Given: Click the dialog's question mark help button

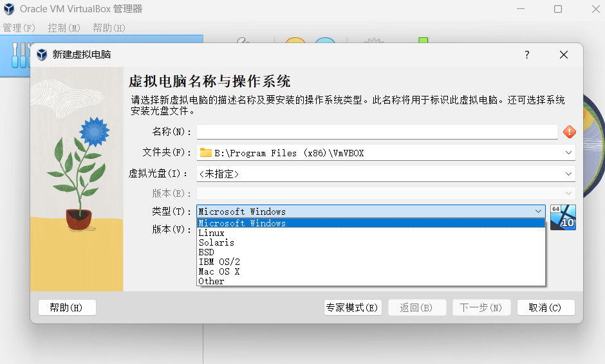Looking at the screenshot, I should (x=527, y=55).
